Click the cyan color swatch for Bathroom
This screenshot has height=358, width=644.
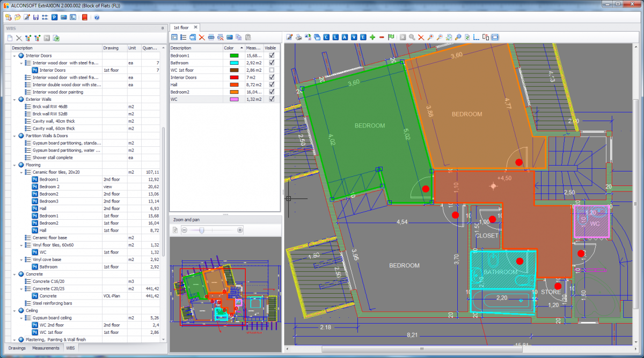click(x=233, y=63)
